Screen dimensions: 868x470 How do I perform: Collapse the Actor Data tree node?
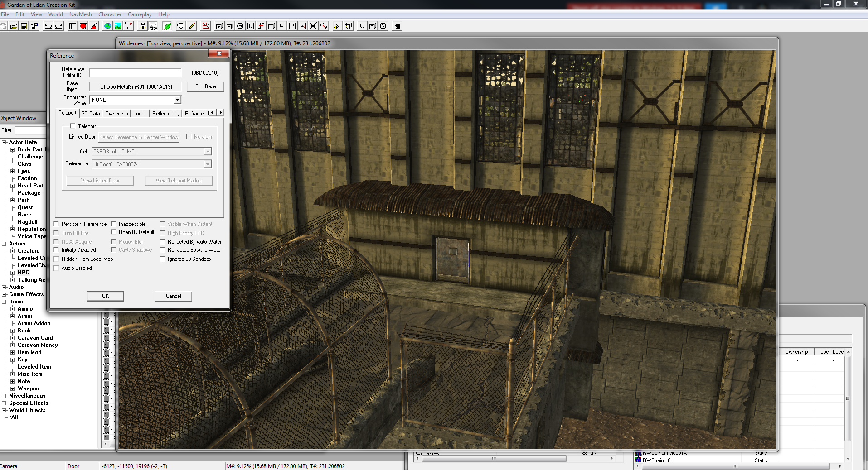pos(4,142)
